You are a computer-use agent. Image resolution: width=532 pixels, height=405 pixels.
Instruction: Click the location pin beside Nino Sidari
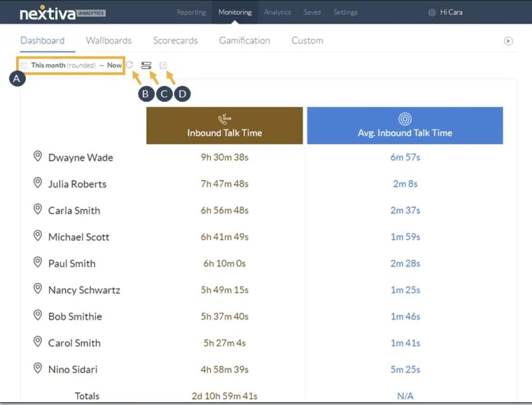pos(38,368)
